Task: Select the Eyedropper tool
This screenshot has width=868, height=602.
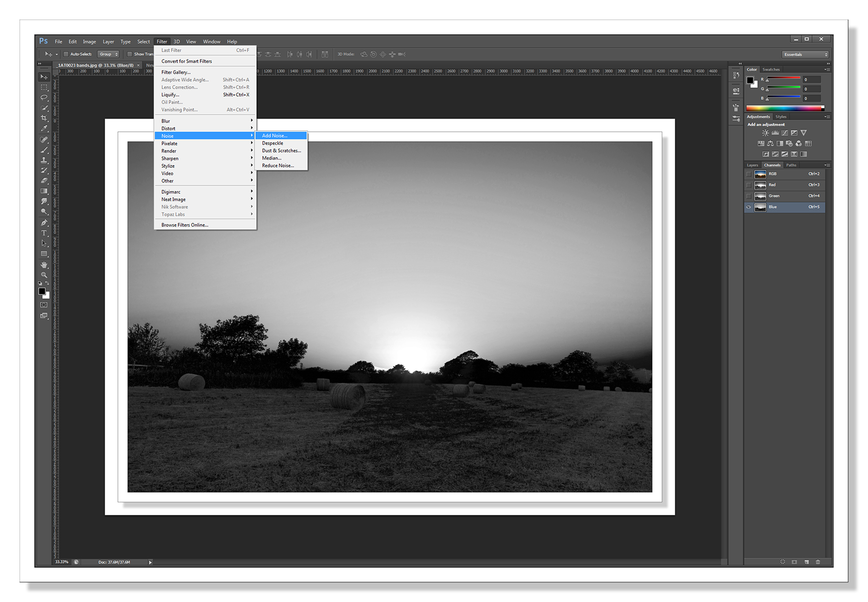Action: point(44,129)
